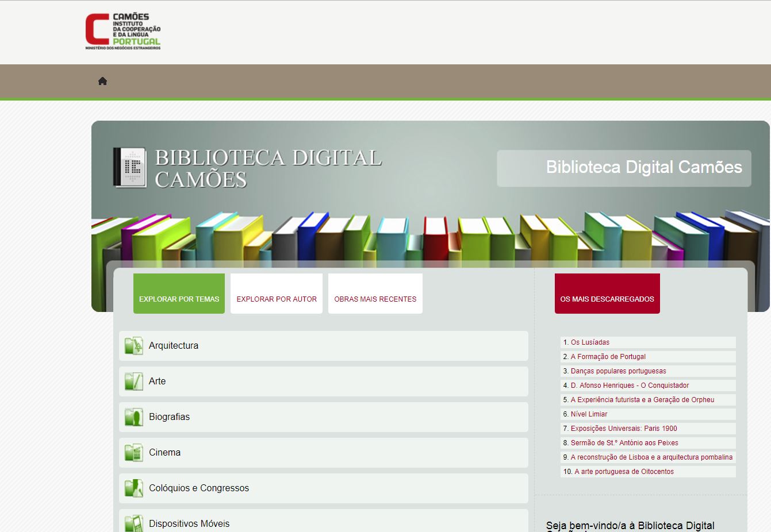Screen dimensions: 771x532
Task: Switch to the Explorar por Autor tab
Action: (x=277, y=294)
